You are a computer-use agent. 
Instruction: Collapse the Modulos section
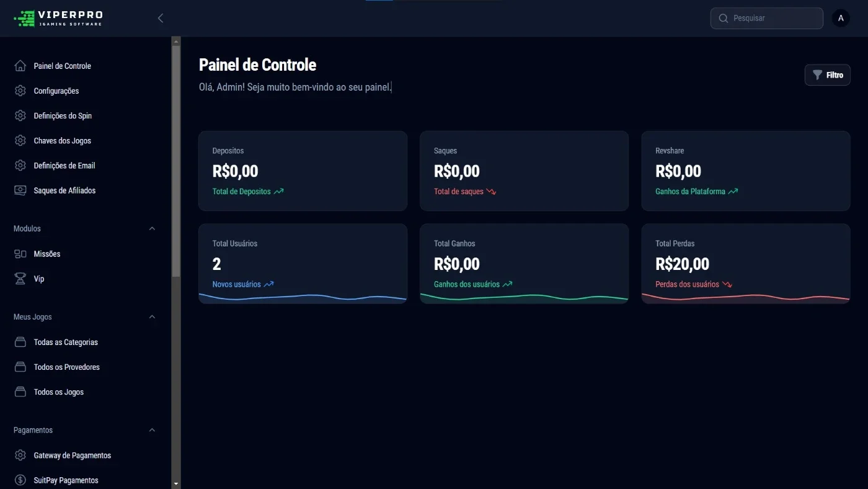(153, 228)
